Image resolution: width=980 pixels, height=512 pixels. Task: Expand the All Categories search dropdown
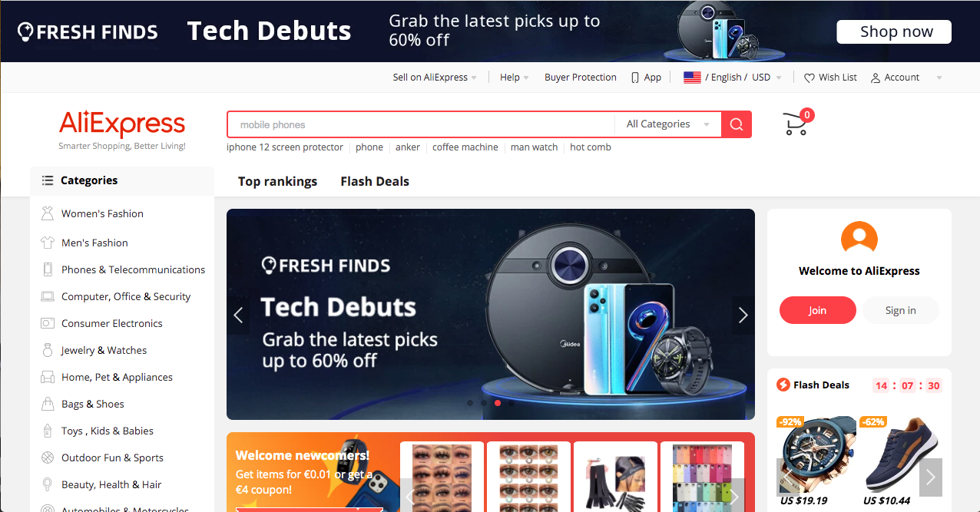(x=667, y=124)
